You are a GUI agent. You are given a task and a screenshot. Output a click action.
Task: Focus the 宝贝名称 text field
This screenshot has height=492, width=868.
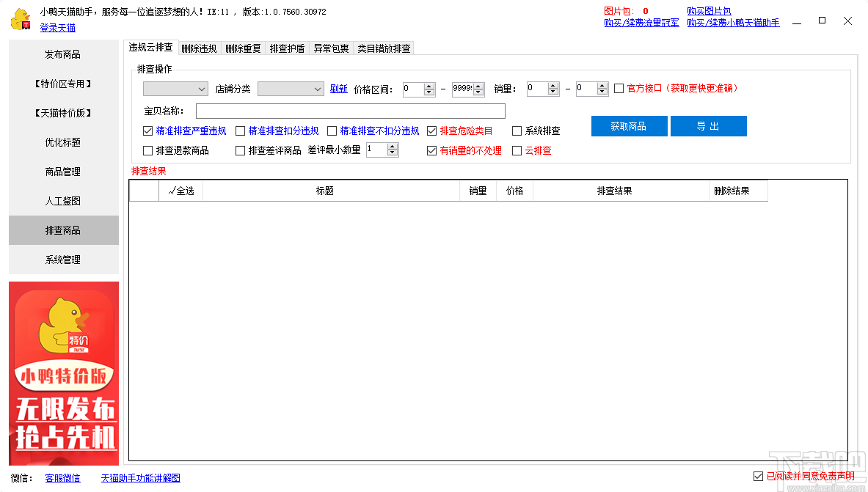351,111
